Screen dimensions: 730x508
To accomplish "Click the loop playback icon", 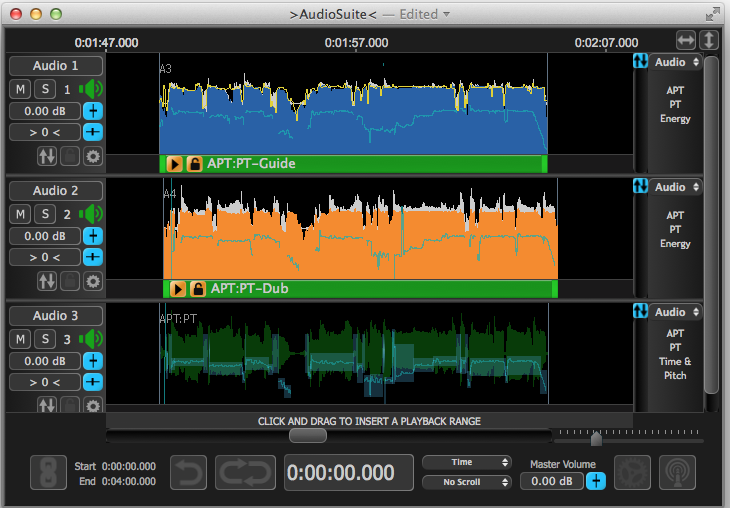I will [x=244, y=473].
